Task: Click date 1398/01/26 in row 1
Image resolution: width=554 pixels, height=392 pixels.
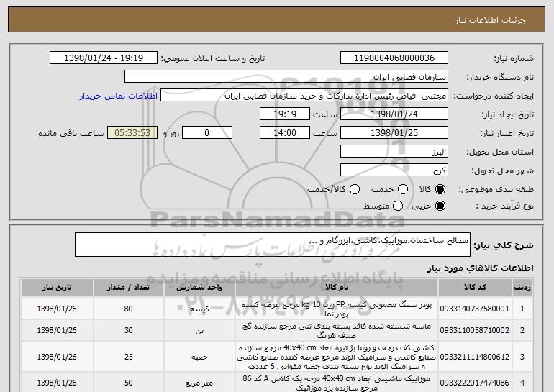Action: [57, 309]
